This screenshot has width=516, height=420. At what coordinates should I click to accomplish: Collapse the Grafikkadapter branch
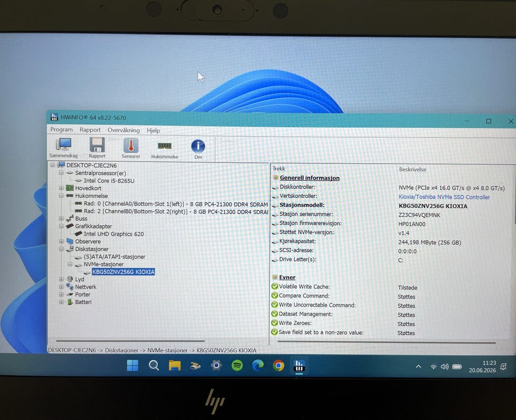[x=61, y=226]
